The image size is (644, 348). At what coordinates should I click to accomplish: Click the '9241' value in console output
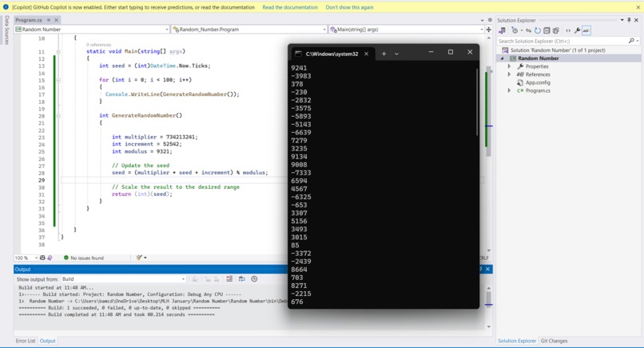point(299,68)
